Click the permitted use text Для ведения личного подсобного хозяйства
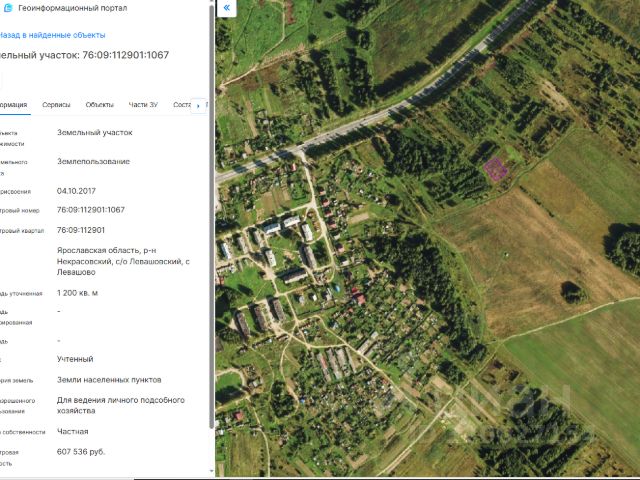Viewport: 640px width, 480px height. (x=121, y=405)
